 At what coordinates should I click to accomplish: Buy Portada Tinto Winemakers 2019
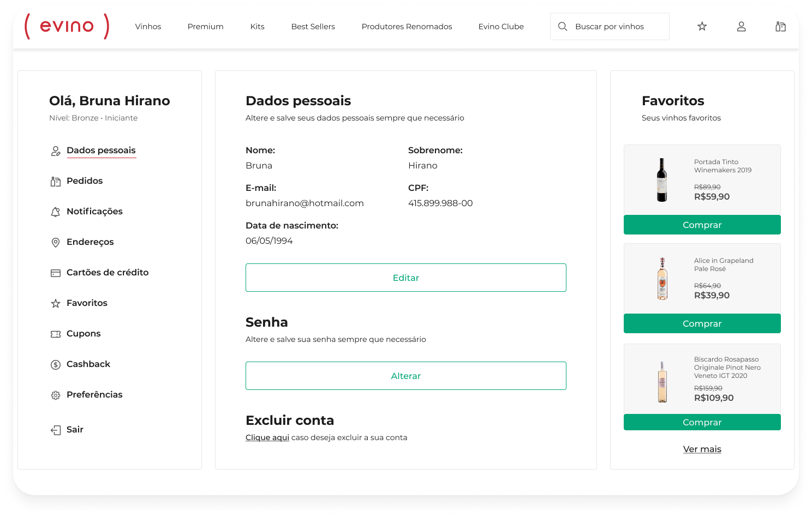702,225
